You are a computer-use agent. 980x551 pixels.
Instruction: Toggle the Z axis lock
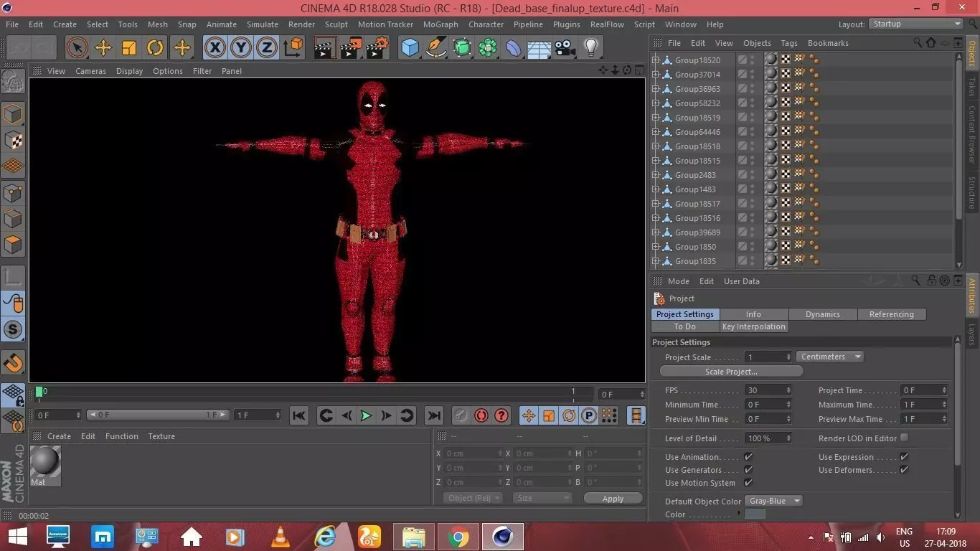point(267,48)
